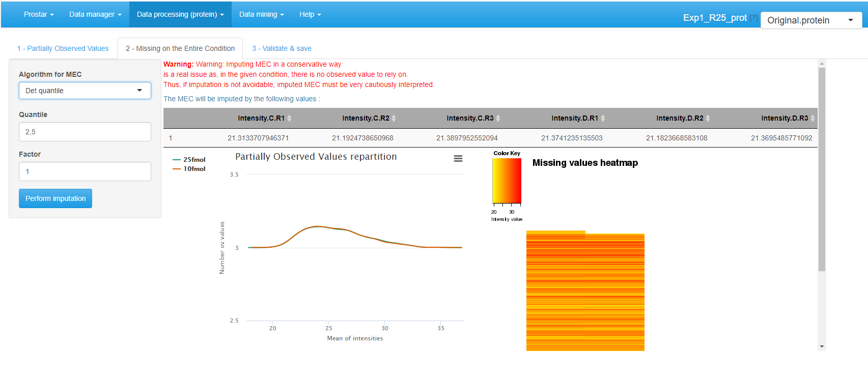This screenshot has width=868, height=377.
Task: Open the Prostar menu in navbar
Action: 39,14
